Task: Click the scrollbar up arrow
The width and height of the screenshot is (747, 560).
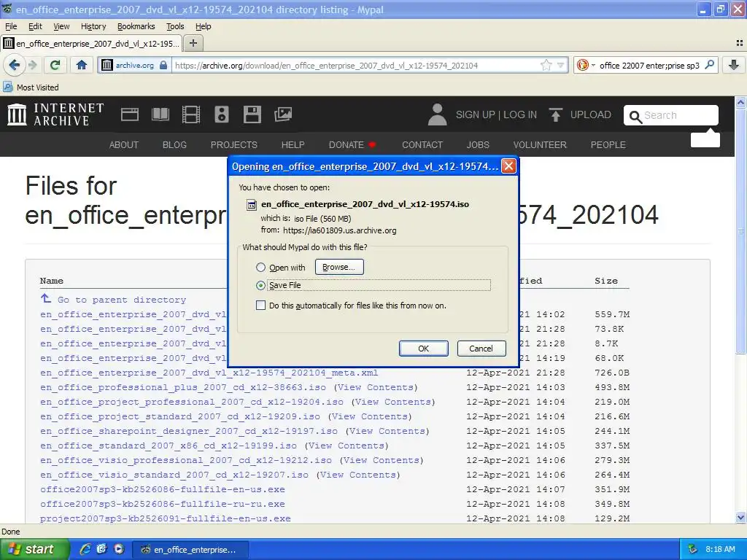Action: pos(740,102)
